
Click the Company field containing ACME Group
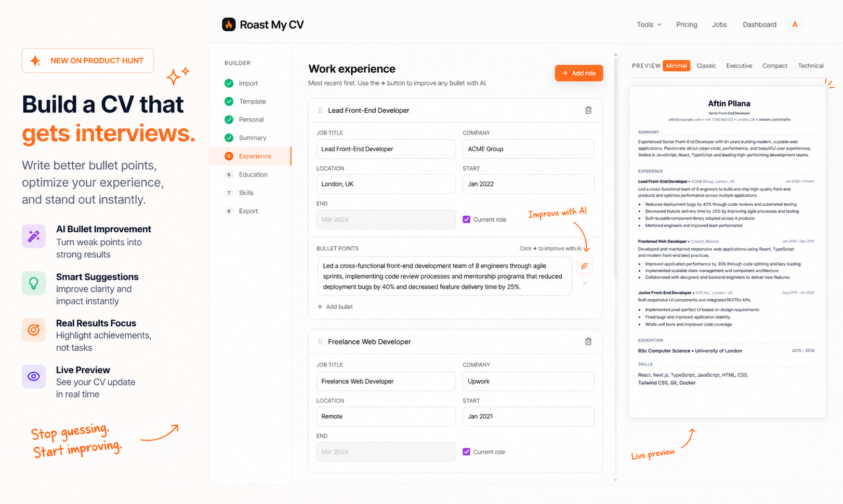tap(529, 149)
